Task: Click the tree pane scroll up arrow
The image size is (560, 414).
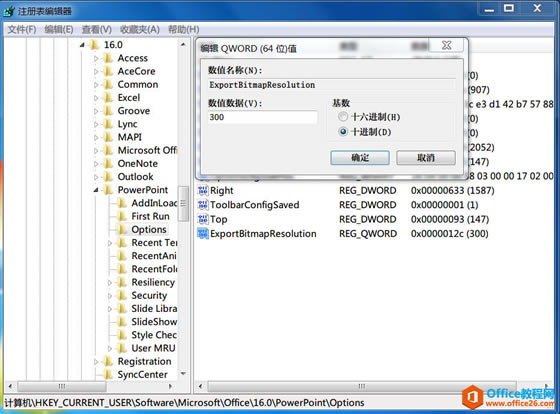Action: coord(183,44)
